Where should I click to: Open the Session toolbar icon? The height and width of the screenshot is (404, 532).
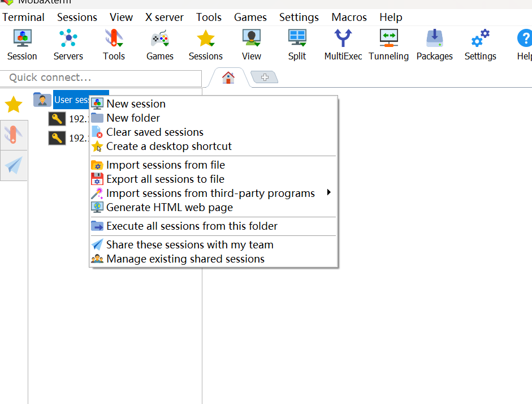[22, 45]
